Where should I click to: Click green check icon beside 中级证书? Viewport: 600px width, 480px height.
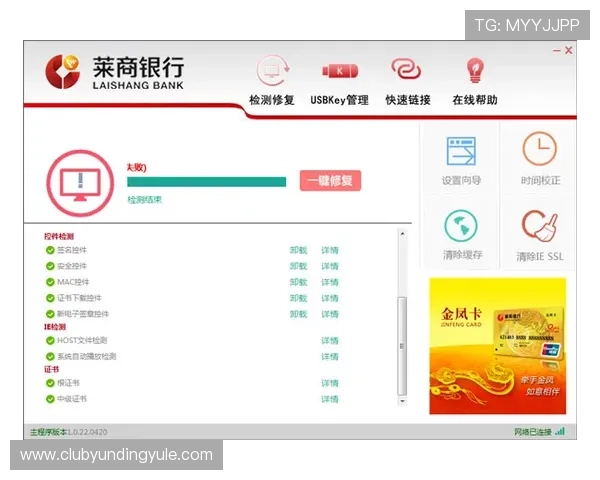(x=50, y=399)
